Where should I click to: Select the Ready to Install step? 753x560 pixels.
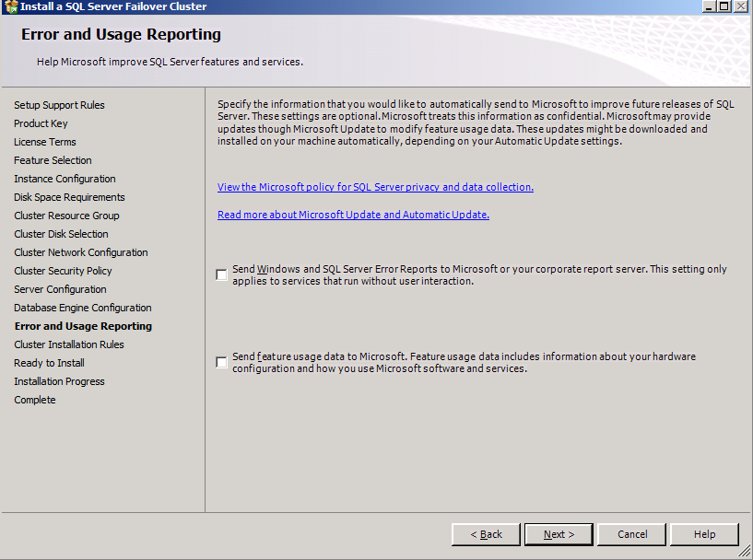[49, 363]
